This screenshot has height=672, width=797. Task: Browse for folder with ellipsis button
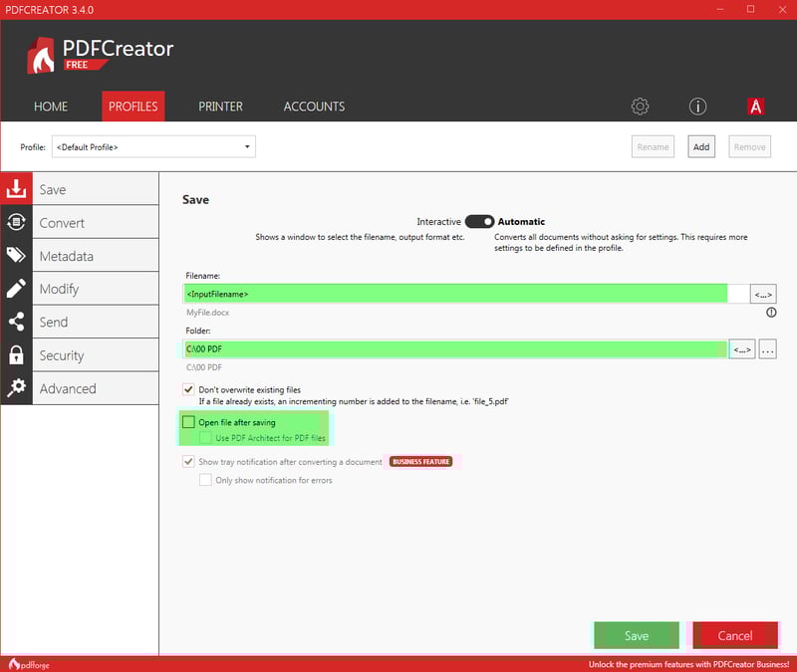pos(767,349)
